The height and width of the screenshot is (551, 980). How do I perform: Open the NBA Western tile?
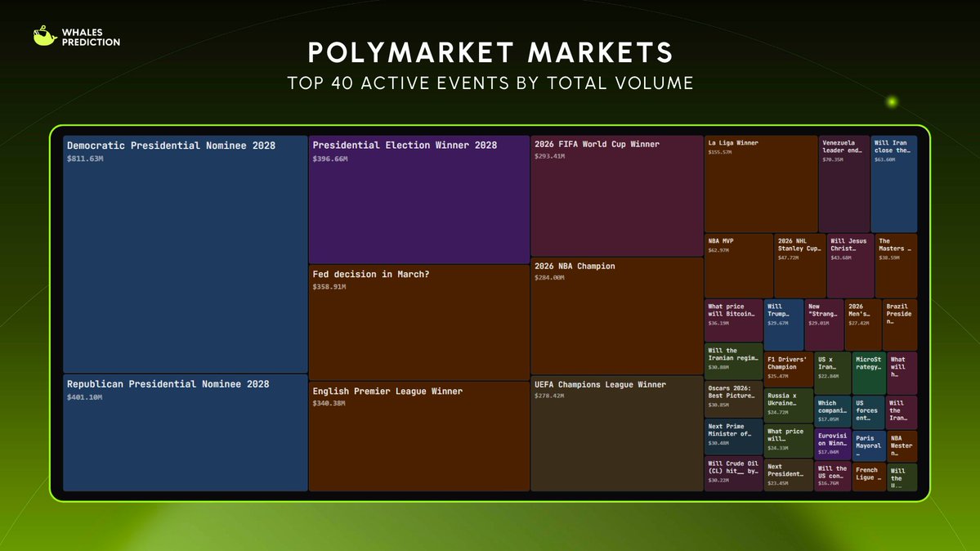(x=902, y=446)
